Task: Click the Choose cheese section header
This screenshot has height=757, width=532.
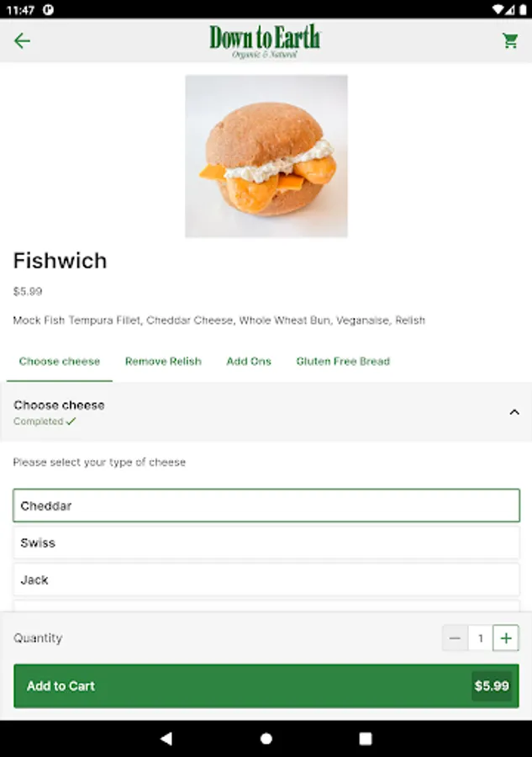Action: coord(266,412)
